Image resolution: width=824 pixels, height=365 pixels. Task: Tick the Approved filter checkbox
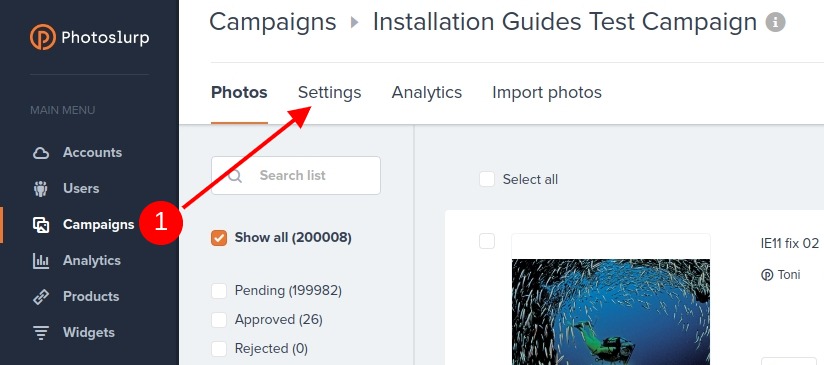click(219, 319)
